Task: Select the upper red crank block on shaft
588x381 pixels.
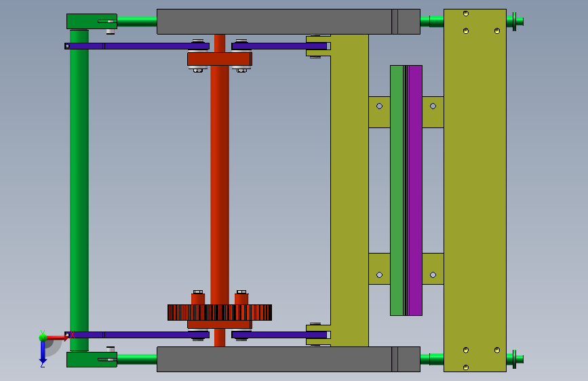Action: click(x=220, y=59)
